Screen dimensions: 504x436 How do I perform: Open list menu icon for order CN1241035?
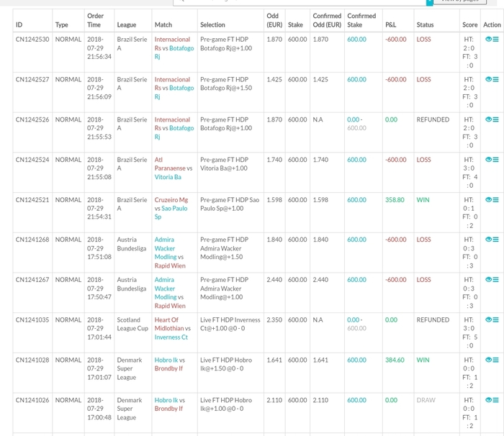[496, 319]
